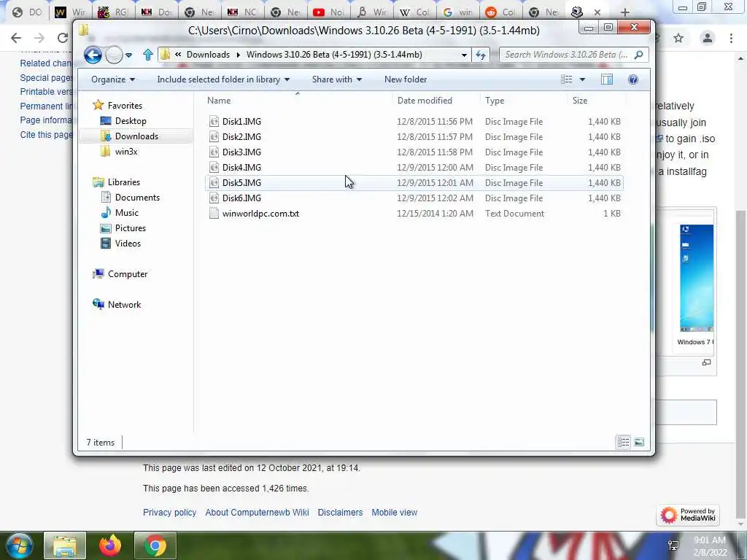The width and height of the screenshot is (747, 560).
Task: Open the Videos library
Action: click(128, 243)
